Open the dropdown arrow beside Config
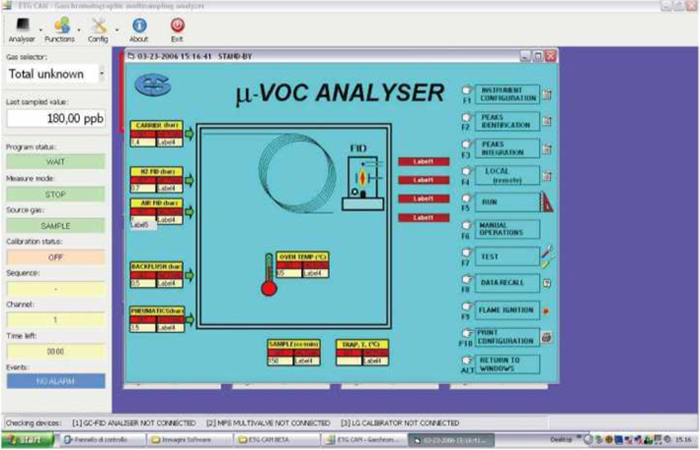 tap(116, 28)
